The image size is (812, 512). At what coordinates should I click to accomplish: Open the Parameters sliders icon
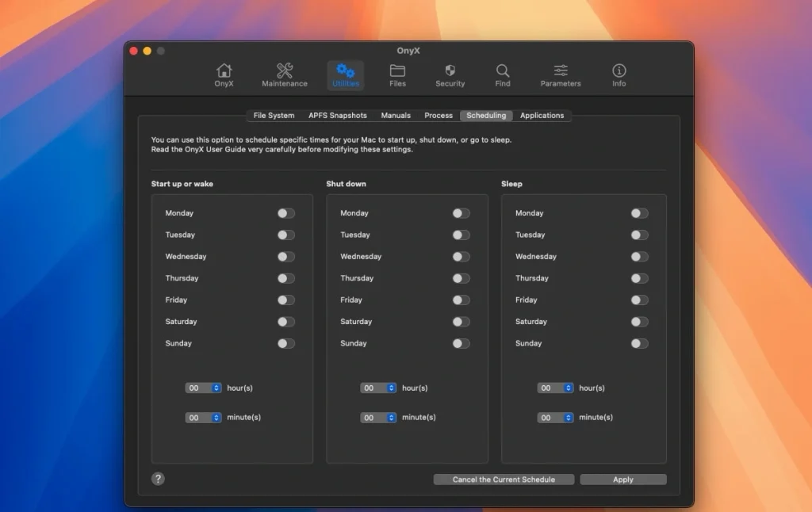pos(561,75)
